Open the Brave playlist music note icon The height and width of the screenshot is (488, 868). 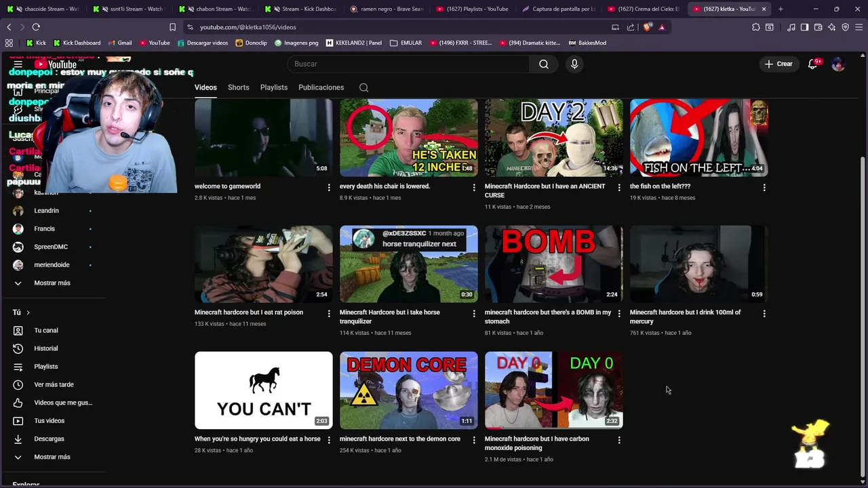[x=791, y=27]
